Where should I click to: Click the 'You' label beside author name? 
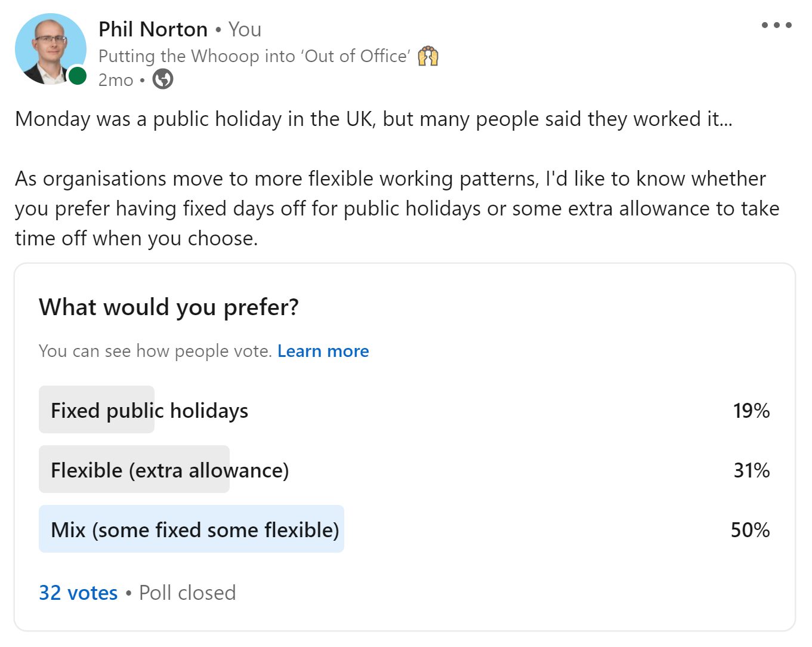pyautogui.click(x=245, y=29)
